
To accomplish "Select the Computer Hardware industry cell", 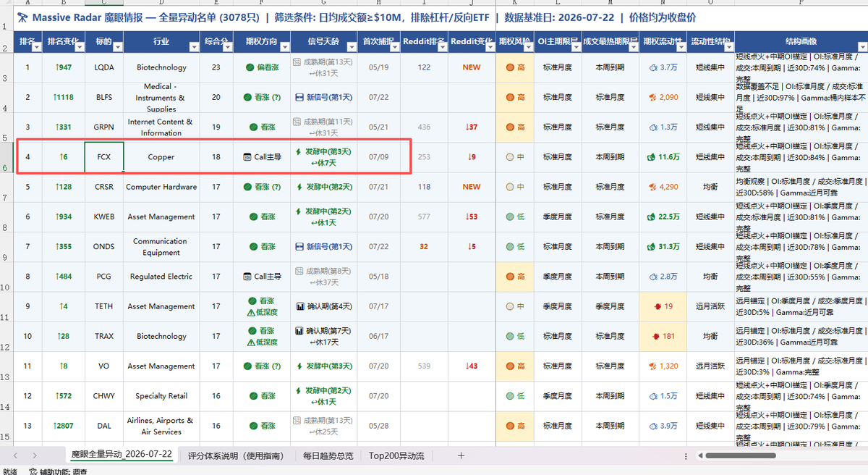I will 161,187.
